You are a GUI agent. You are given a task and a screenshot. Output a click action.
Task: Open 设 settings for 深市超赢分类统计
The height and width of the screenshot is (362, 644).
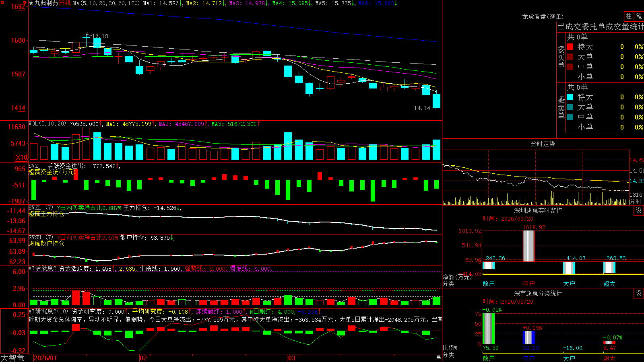[639, 293]
